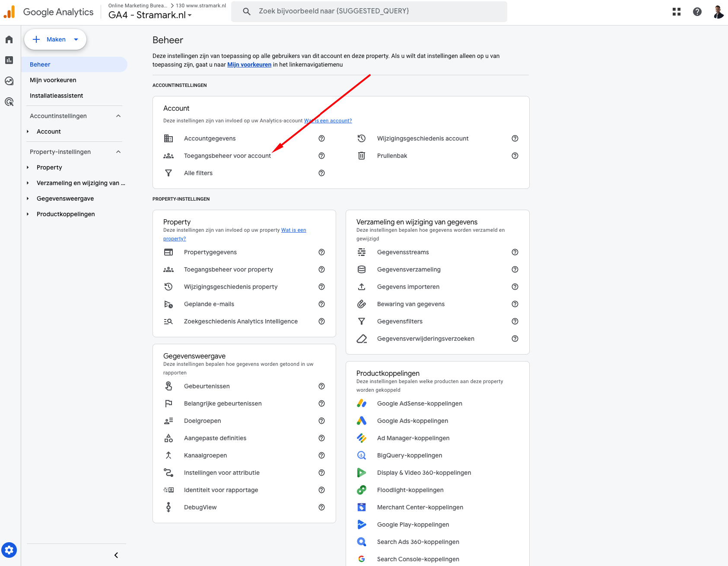Open the GA4 - Stramark.nl property picker

point(150,15)
